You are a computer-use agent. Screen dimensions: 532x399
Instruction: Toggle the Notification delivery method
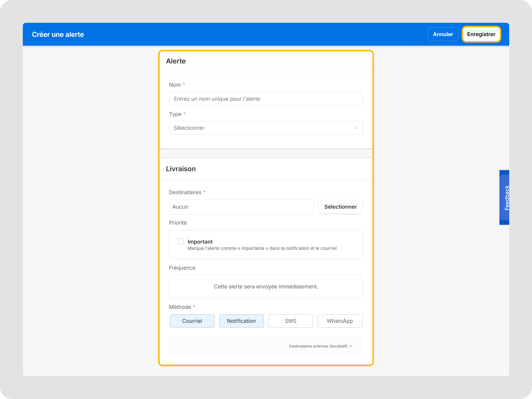point(241,321)
